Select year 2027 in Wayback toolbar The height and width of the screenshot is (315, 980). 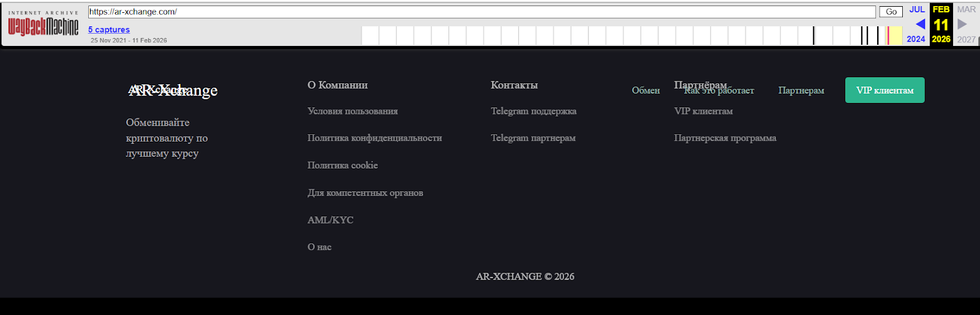click(967, 39)
